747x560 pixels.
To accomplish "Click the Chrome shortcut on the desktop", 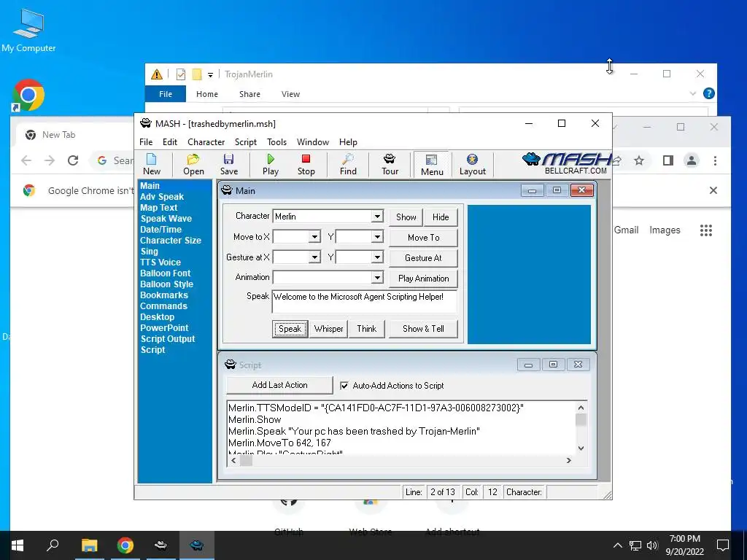I will tap(28, 96).
